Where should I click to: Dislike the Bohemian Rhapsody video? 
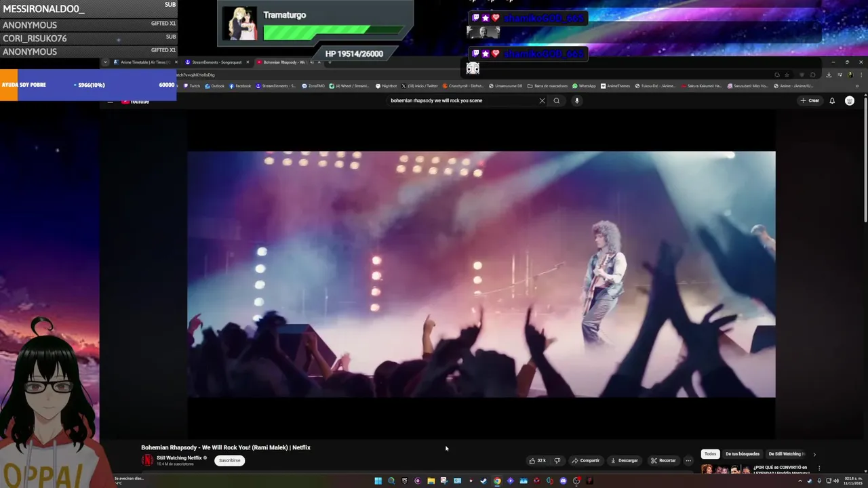coord(557,460)
